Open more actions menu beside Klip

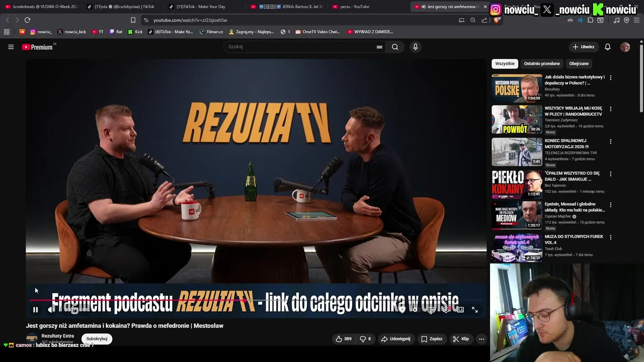pos(481,339)
